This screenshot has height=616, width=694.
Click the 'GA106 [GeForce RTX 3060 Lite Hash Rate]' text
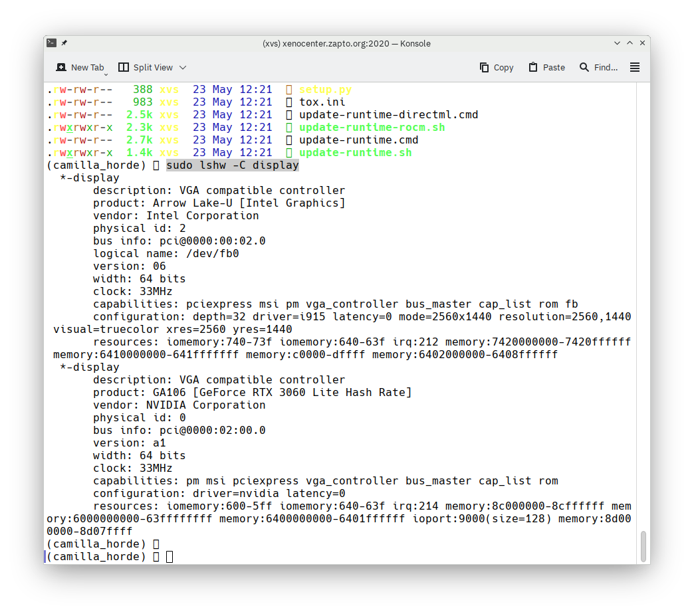(282, 393)
